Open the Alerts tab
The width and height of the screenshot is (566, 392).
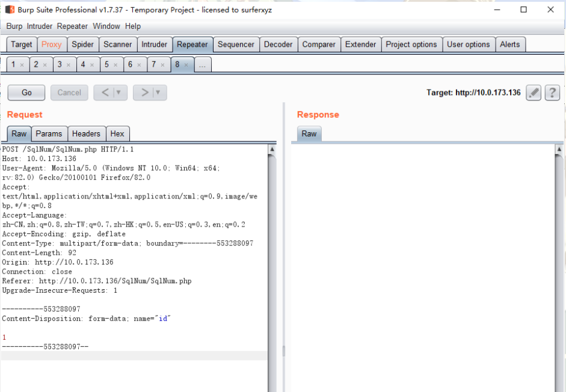point(510,44)
